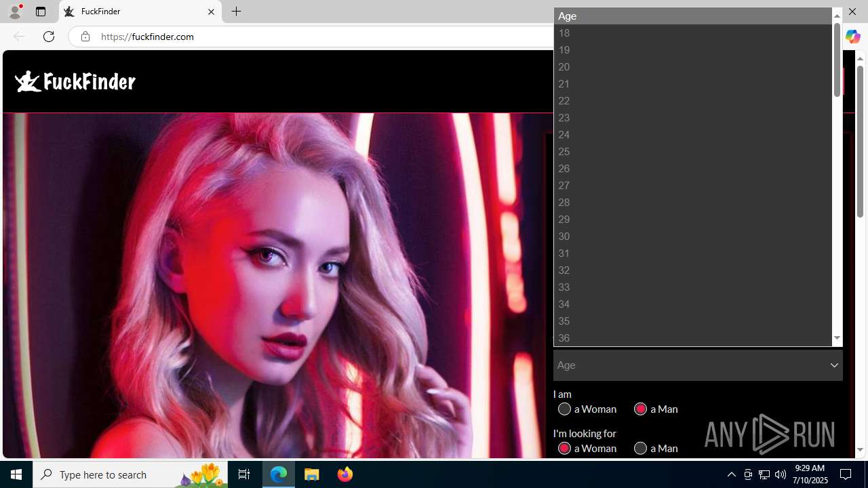Launch Firefox from the taskbar
868x488 pixels.
[x=344, y=474]
